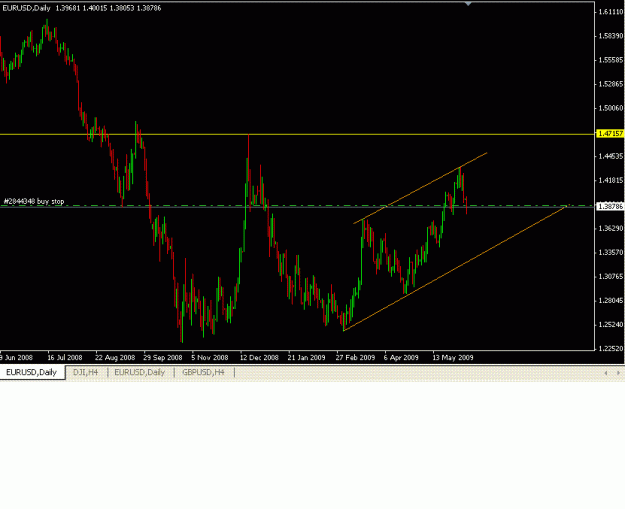625x509 pixels.
Task: Click the EURUSD,Daily OHLC header text
Action: click(82, 8)
